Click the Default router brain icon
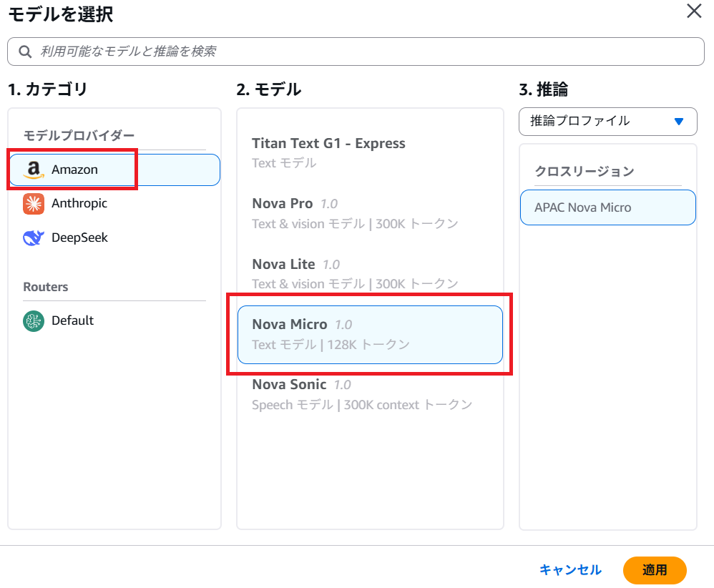 [33, 321]
